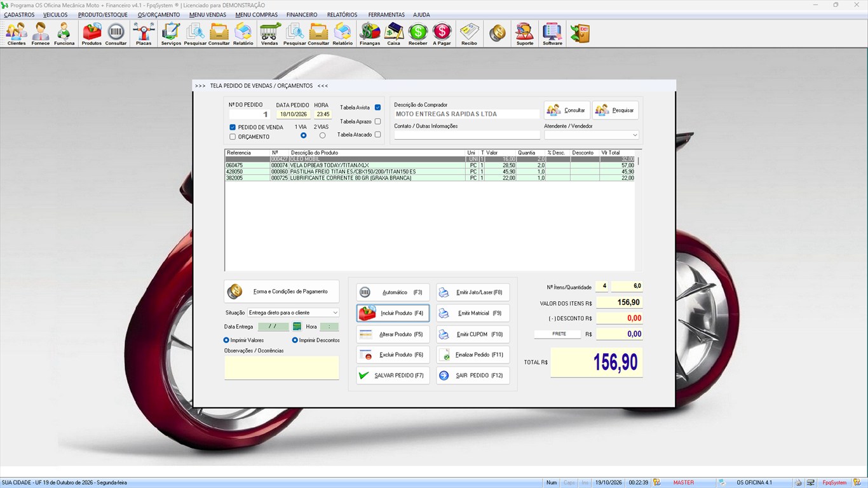Click Automático (F3) button
Image resolution: width=868 pixels, height=488 pixels.
tap(393, 292)
